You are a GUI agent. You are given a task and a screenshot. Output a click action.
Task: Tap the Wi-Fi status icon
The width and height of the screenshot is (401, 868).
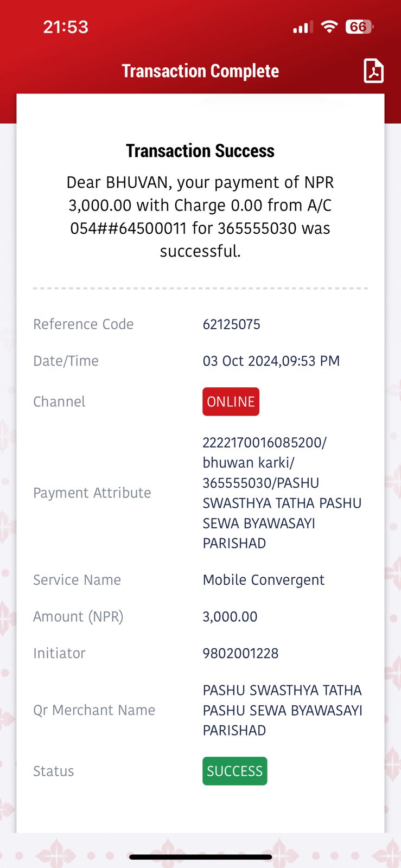[329, 27]
